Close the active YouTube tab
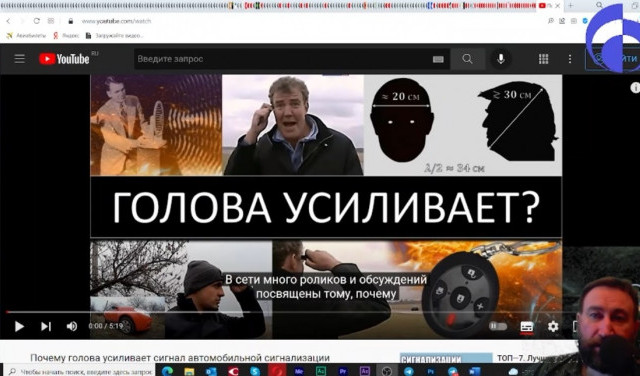The image size is (640, 376). point(558,6)
